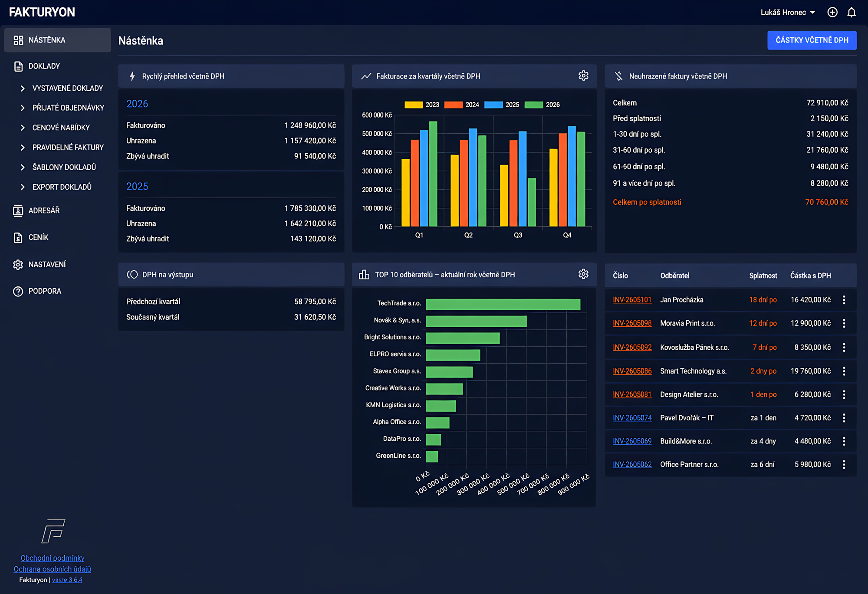Open three-dot menu for Office Partner s.r.o.
The width and height of the screenshot is (868, 594).
point(844,465)
